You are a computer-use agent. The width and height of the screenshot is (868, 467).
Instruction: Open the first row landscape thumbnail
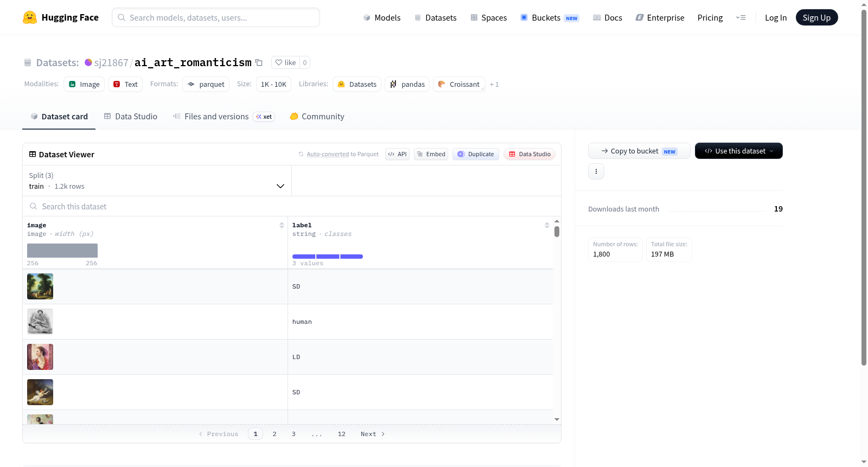(40, 286)
